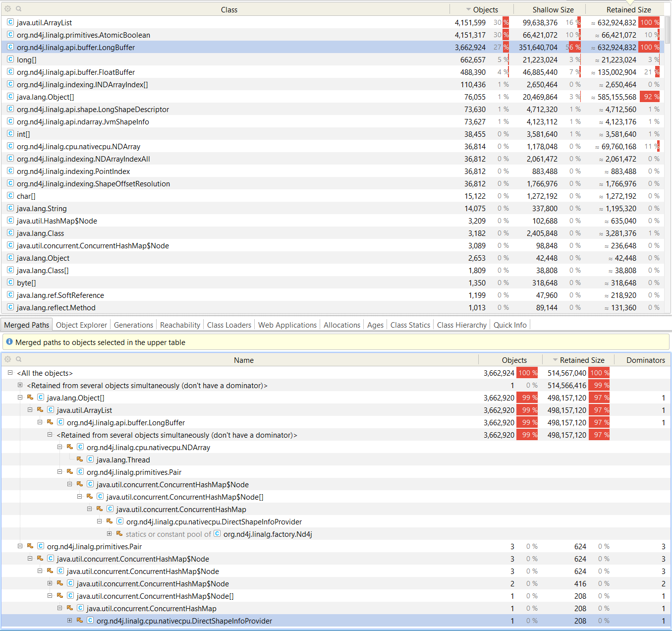Click the red 100% retained size bar for ArrayList
The height and width of the screenshot is (631, 672).
(x=650, y=22)
